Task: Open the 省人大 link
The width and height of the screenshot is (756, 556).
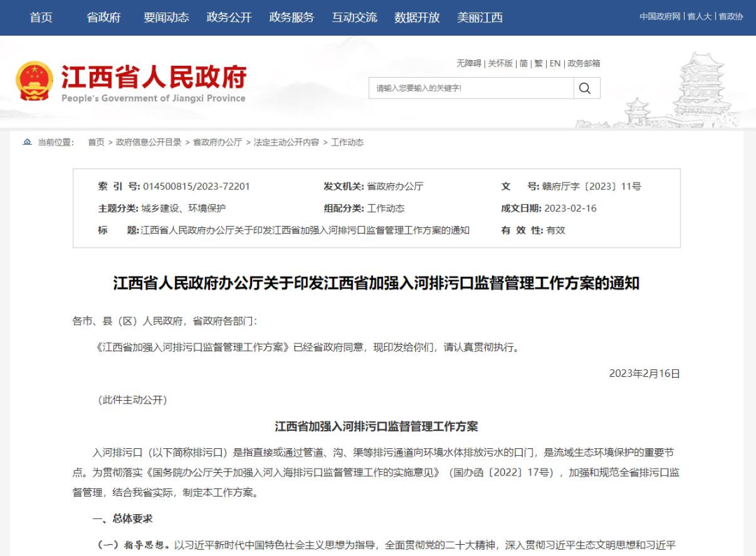Action: click(x=699, y=16)
